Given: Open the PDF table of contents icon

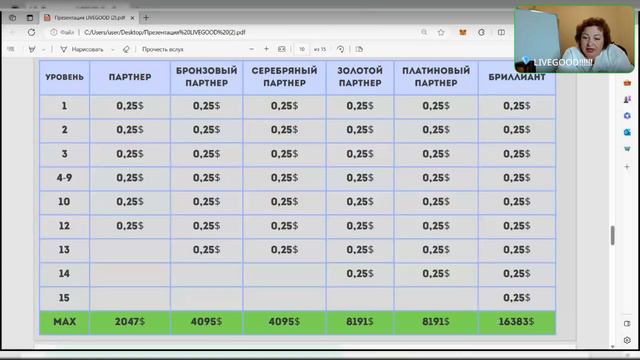Looking at the screenshot, I should coord(11,49).
